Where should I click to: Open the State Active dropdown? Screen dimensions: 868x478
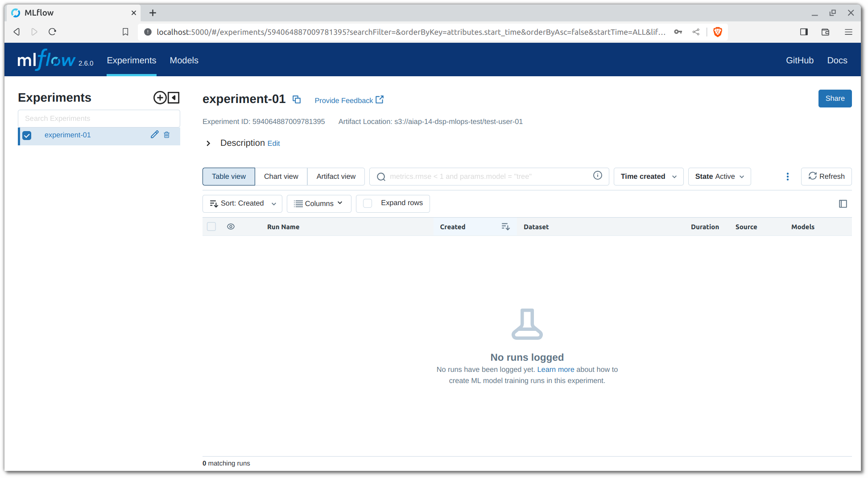[x=719, y=177]
